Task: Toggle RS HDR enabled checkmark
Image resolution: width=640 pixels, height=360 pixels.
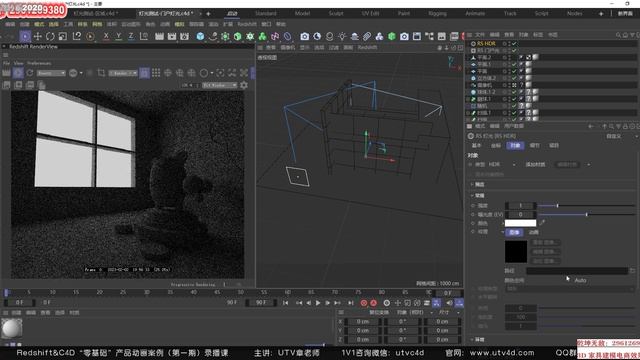Action: 514,43
